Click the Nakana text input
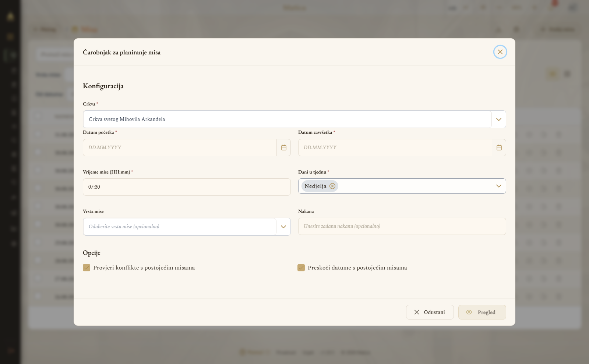The image size is (589, 364). pyautogui.click(x=402, y=226)
